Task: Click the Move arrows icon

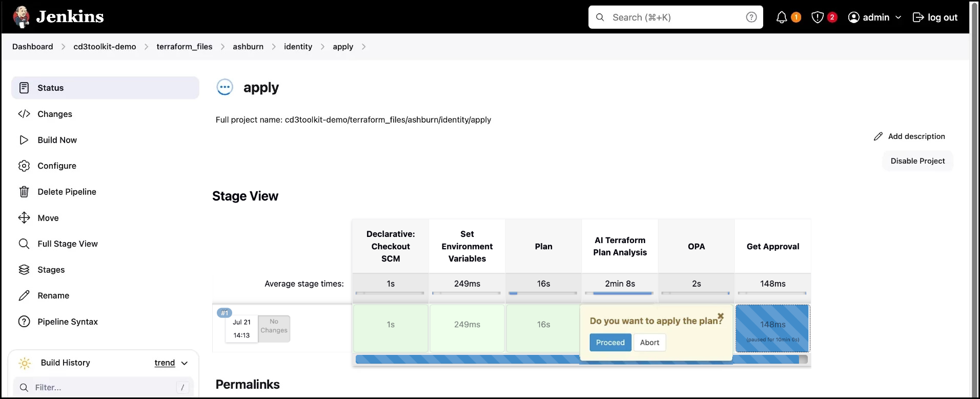Action: 24,218
